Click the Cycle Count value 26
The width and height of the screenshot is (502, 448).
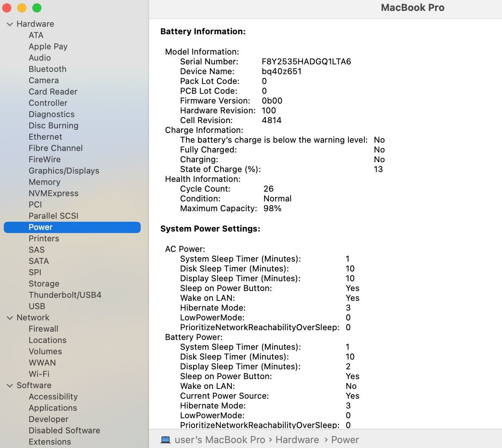(x=268, y=189)
